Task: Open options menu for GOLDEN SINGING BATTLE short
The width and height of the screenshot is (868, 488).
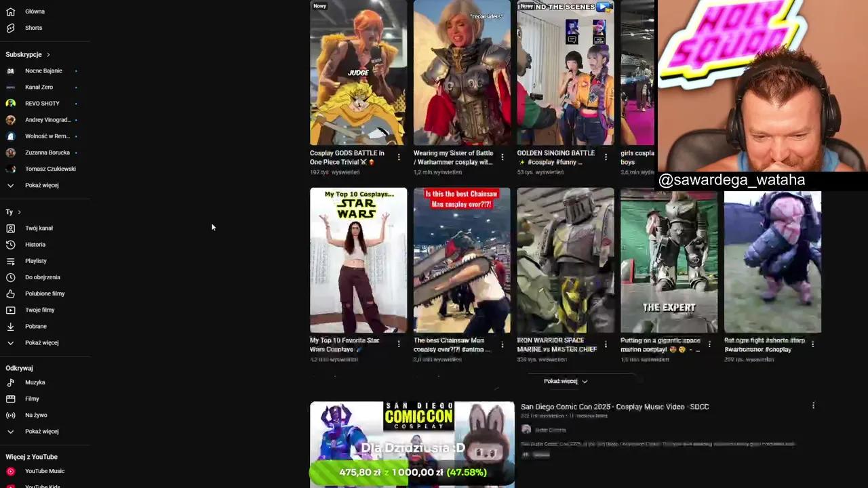Action: pyautogui.click(x=606, y=157)
